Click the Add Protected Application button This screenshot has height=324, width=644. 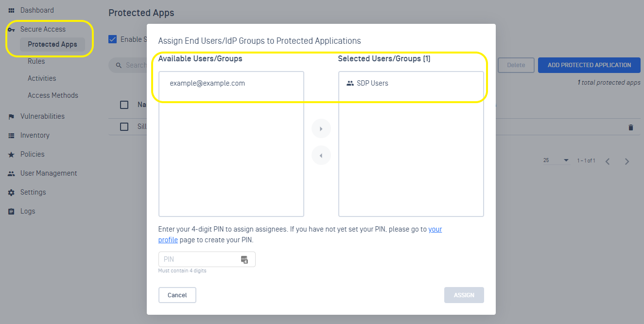(589, 65)
